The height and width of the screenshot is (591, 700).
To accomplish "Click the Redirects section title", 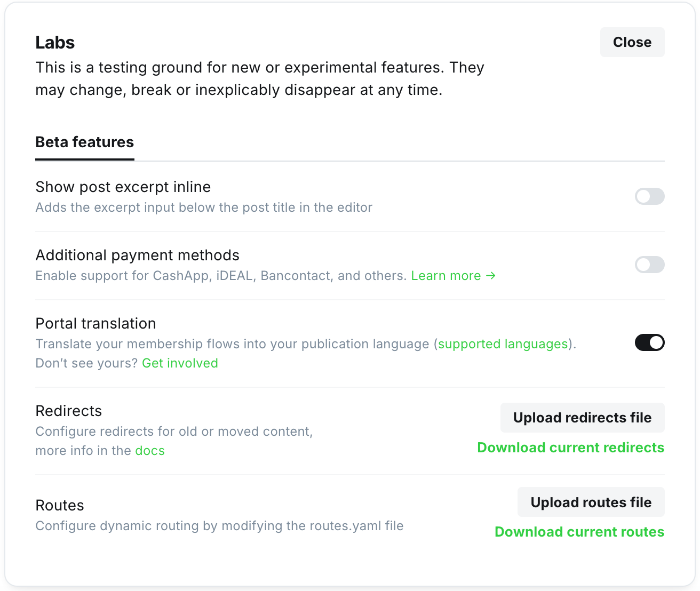I will tap(69, 411).
